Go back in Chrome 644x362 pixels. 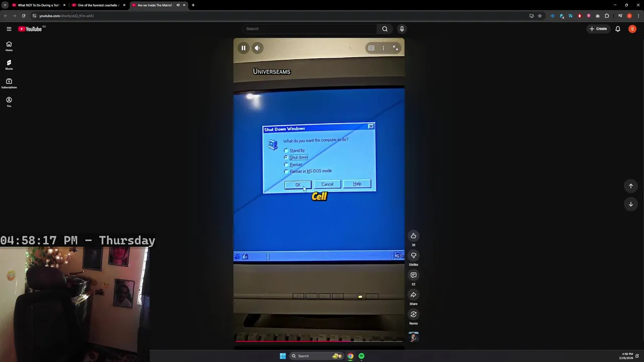coord(6,16)
